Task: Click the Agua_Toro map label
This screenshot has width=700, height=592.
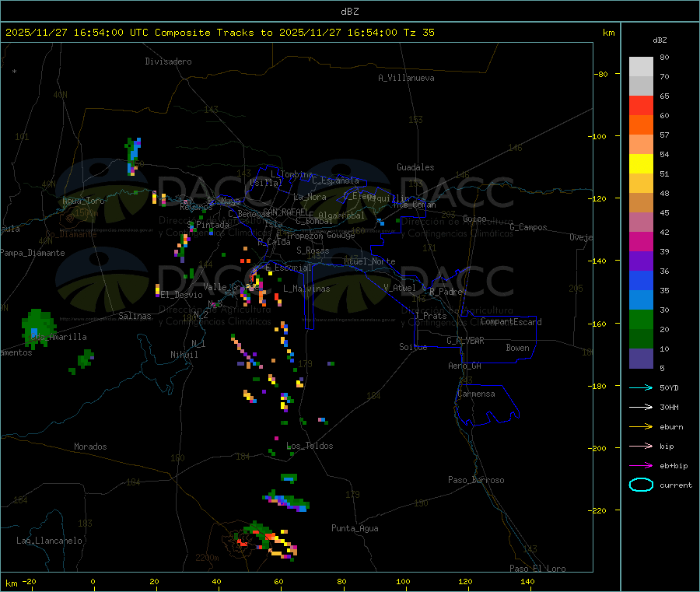Action: click(x=83, y=201)
